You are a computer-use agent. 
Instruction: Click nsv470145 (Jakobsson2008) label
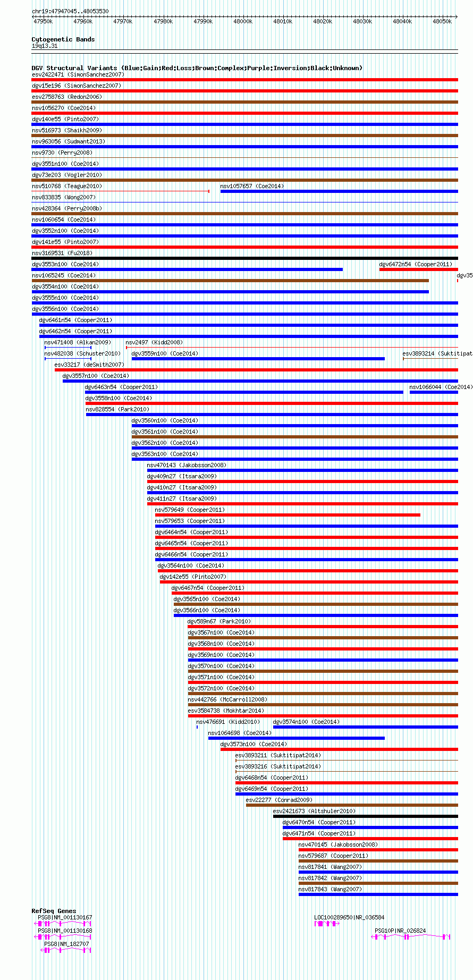(x=339, y=844)
